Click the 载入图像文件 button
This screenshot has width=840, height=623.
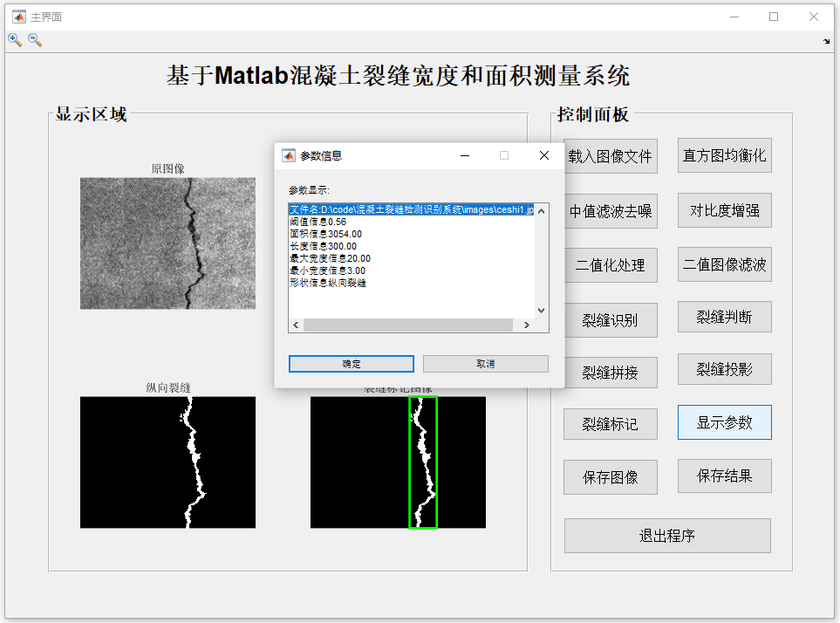(x=611, y=156)
